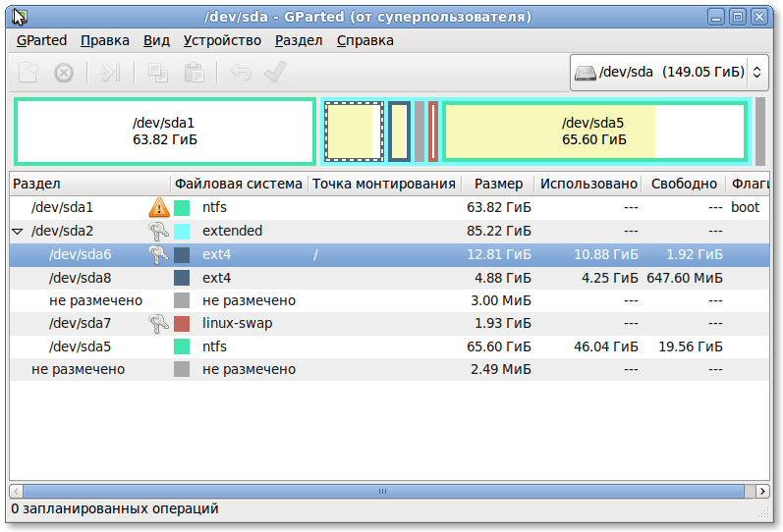Click the 4.25 ГиБ used value
The height and width of the screenshot is (532, 783).
click(610, 278)
